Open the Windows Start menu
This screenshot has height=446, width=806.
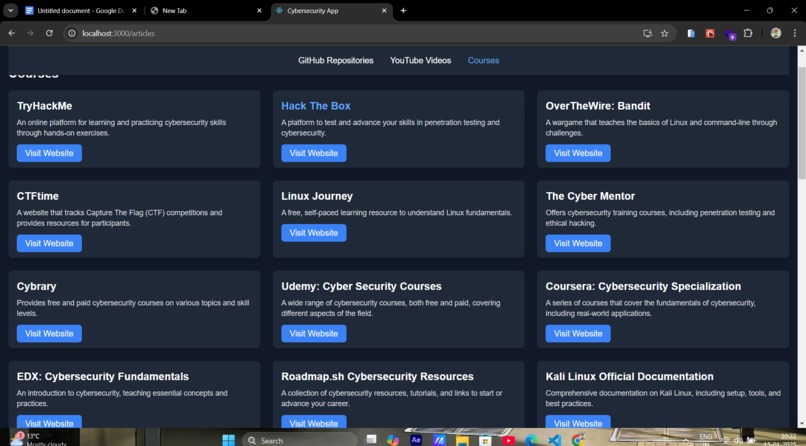coord(228,440)
